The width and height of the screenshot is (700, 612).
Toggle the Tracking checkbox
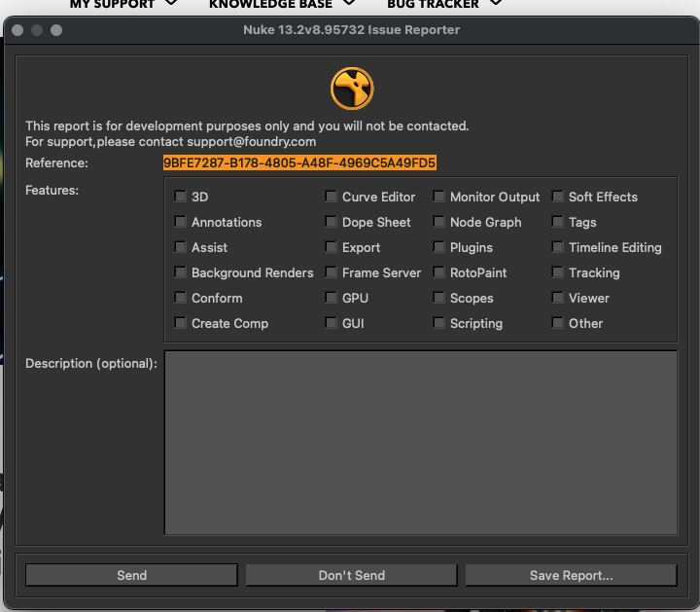click(558, 272)
